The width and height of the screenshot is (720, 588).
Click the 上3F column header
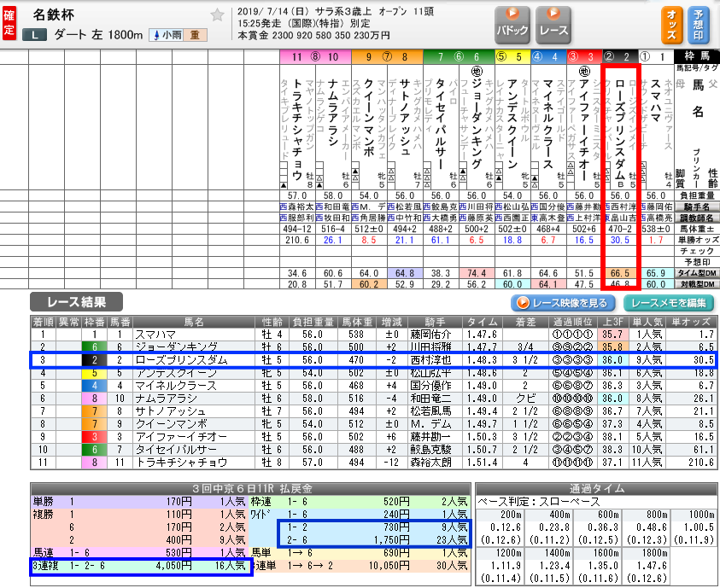(x=612, y=322)
